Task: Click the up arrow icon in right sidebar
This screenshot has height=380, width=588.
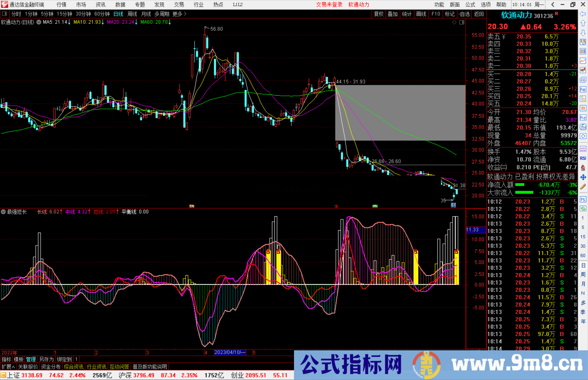Action: [x=583, y=23]
